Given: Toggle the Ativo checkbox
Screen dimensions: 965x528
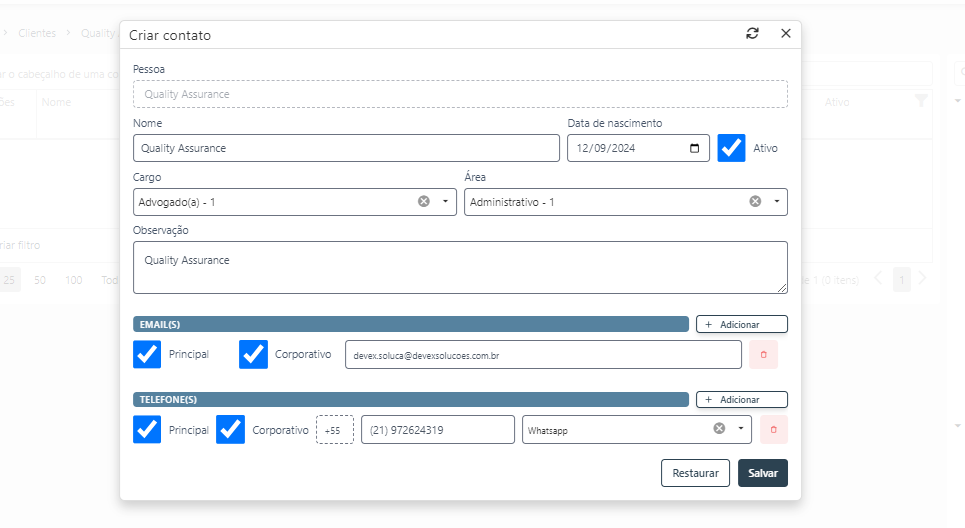Looking at the screenshot, I should coord(732,148).
